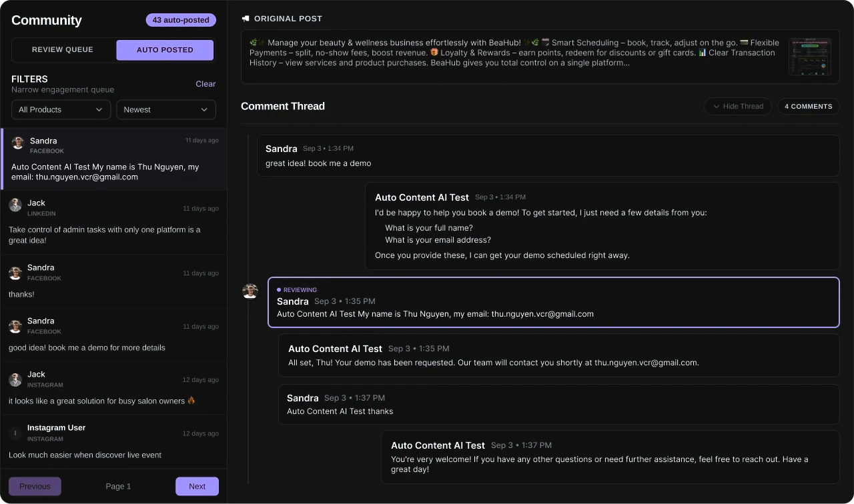Image resolution: width=854 pixels, height=504 pixels.
Task: Click the 43 auto-posted badge
Action: (x=181, y=20)
